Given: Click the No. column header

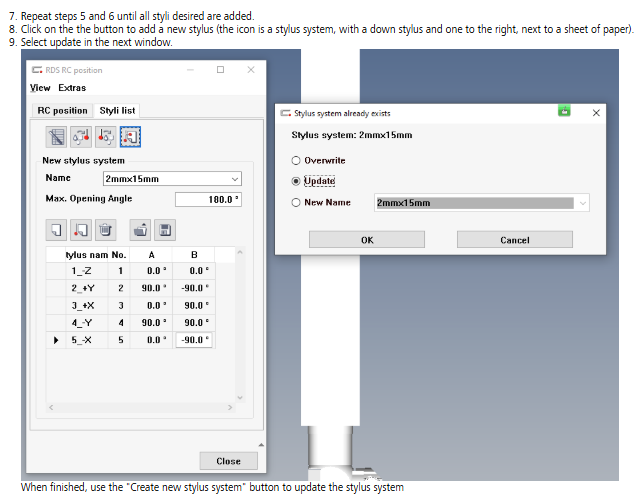Looking at the screenshot, I should [x=119, y=255].
